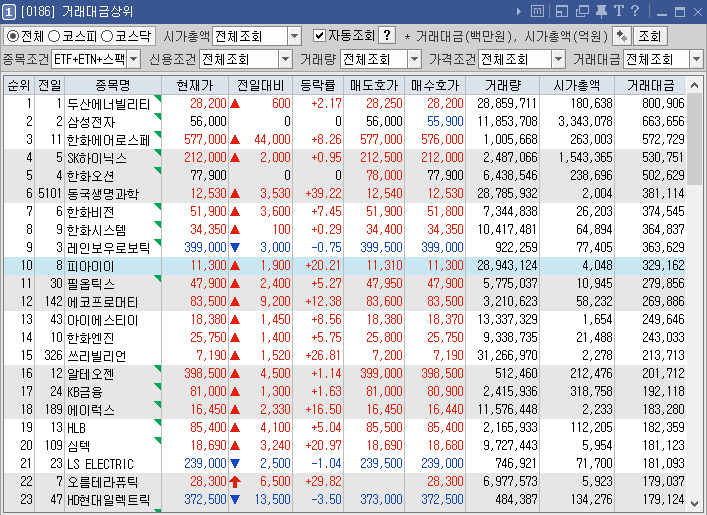Click the blue down triangle in 레인보우로보틱 row
This screenshot has width=707, height=515.
point(235,247)
